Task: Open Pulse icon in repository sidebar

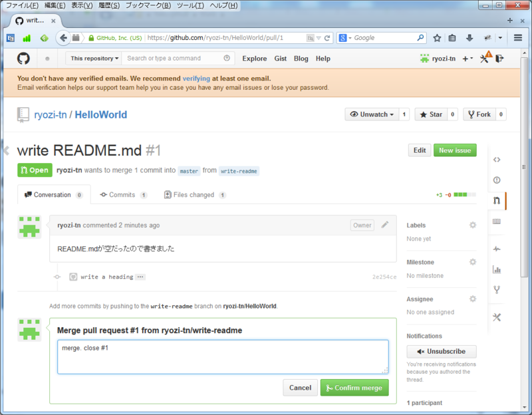Action: coord(497,249)
